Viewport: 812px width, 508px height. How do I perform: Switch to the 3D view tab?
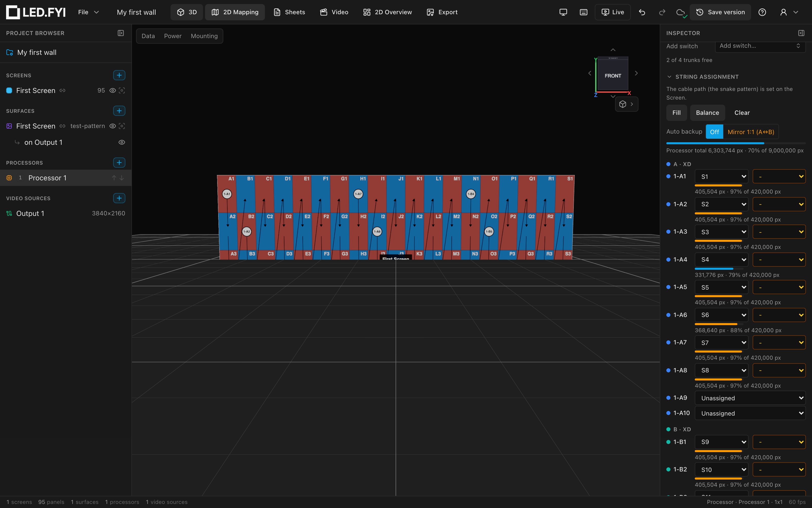(x=187, y=12)
